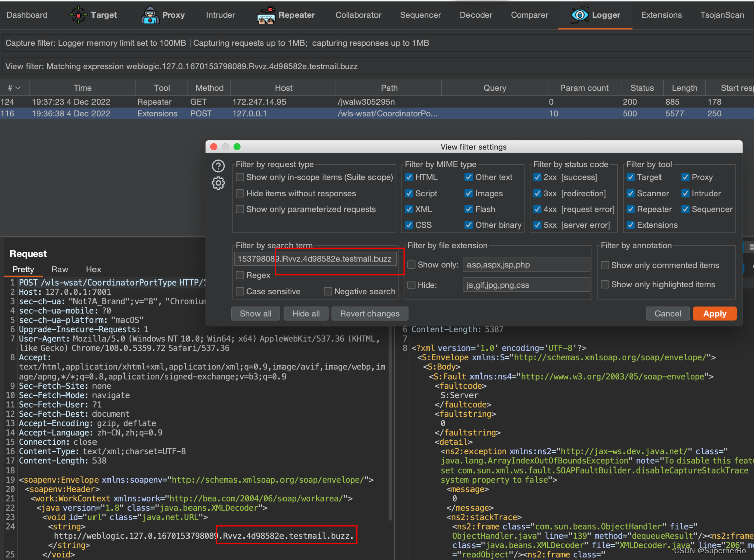Click the View filter expression bar
This screenshot has height=560, width=754.
click(377, 66)
